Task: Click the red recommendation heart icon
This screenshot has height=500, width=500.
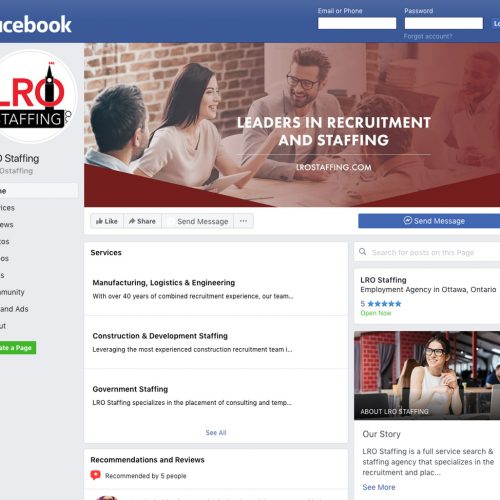Action: pos(95,475)
